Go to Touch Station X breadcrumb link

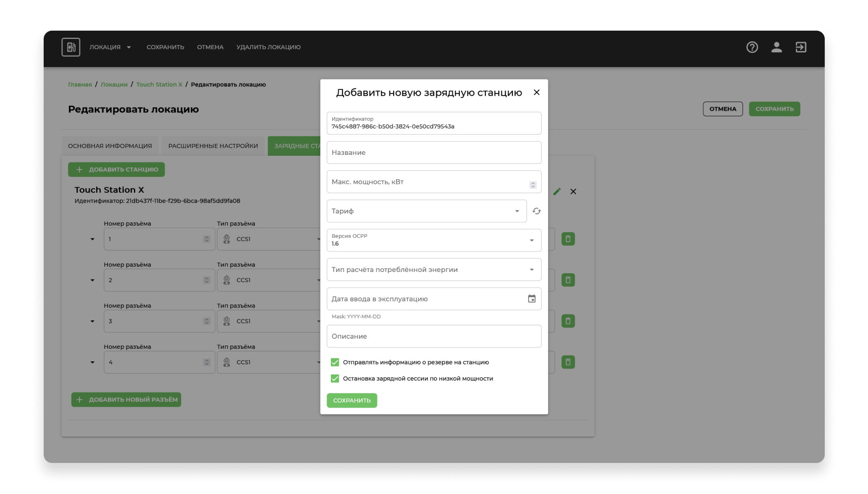[x=159, y=84]
